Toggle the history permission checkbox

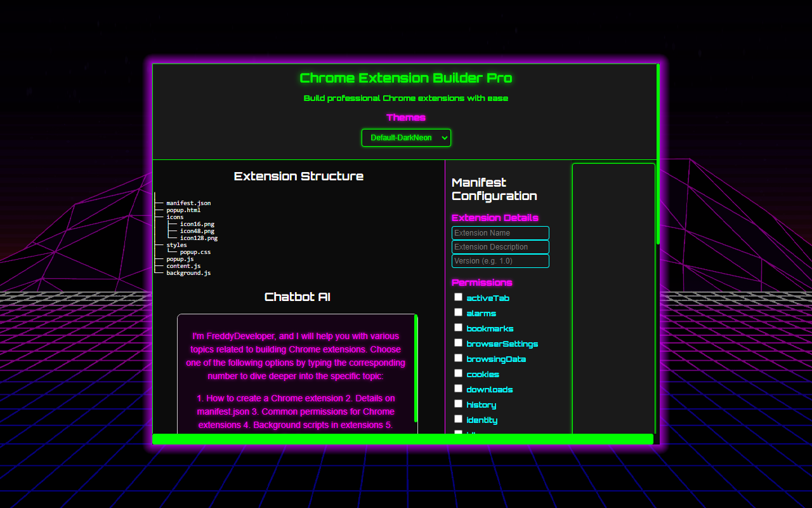point(458,403)
